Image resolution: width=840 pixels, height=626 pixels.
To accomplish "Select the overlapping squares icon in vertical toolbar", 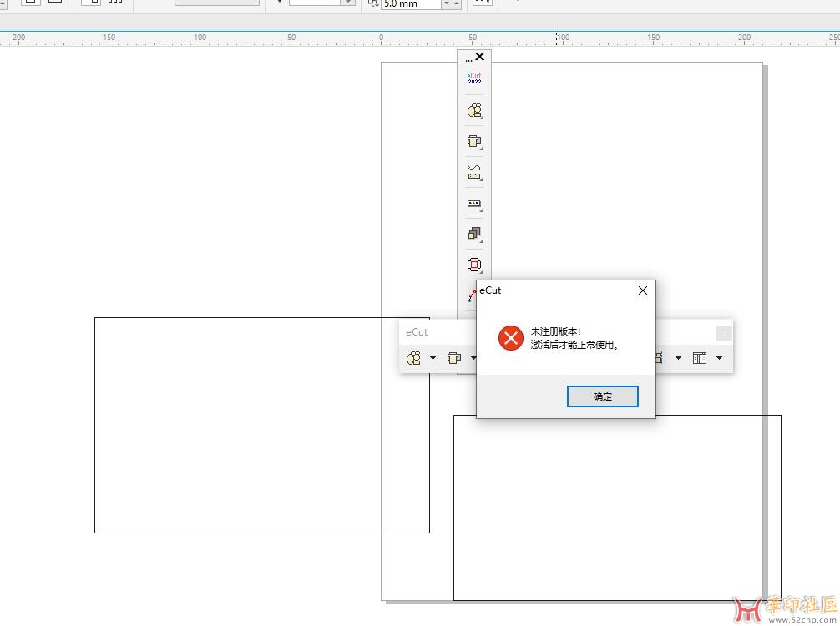I will tap(474, 234).
